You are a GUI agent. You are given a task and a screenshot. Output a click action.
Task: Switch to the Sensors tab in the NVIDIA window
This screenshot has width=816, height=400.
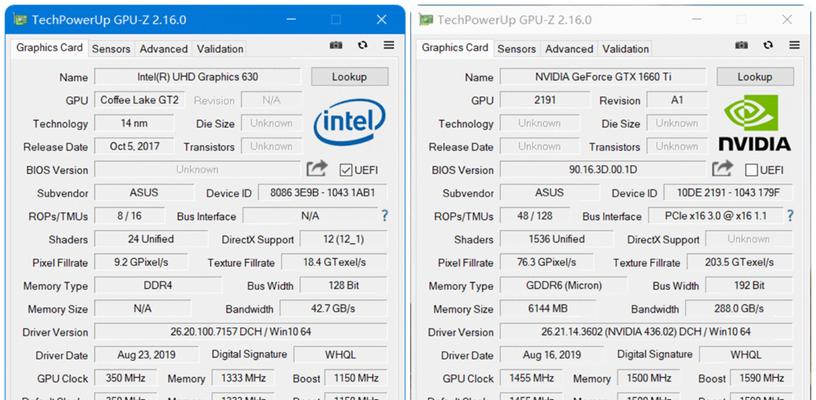(x=516, y=49)
